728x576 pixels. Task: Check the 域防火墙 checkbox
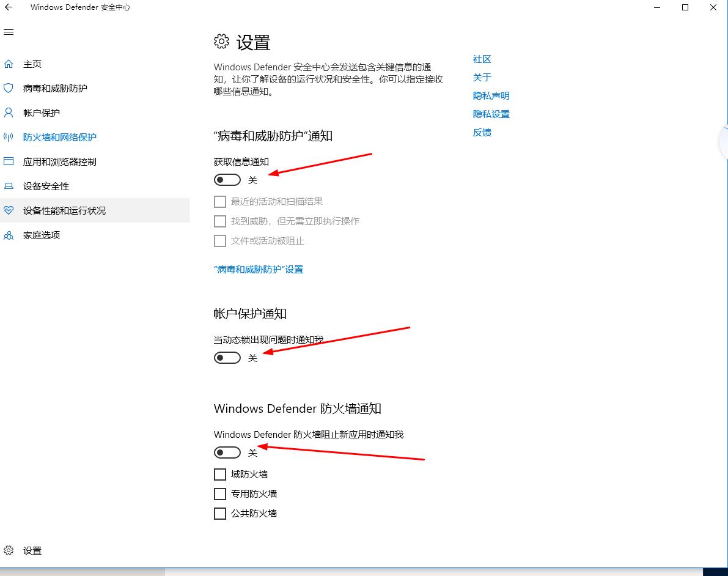[220, 474]
